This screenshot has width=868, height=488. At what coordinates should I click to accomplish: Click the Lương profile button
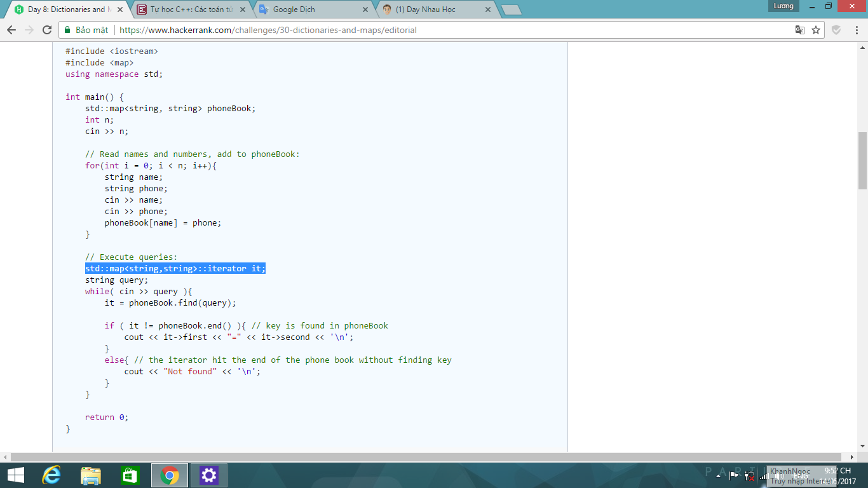coord(783,6)
